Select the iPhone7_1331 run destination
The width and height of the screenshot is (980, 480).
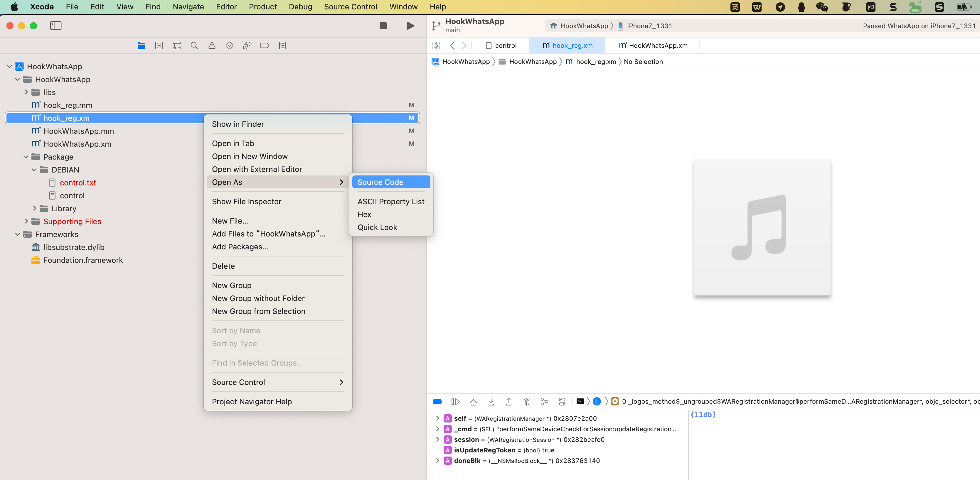coord(645,26)
